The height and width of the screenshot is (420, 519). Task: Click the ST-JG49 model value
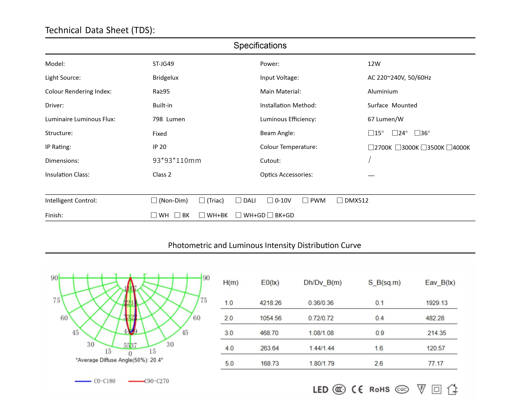coord(163,64)
